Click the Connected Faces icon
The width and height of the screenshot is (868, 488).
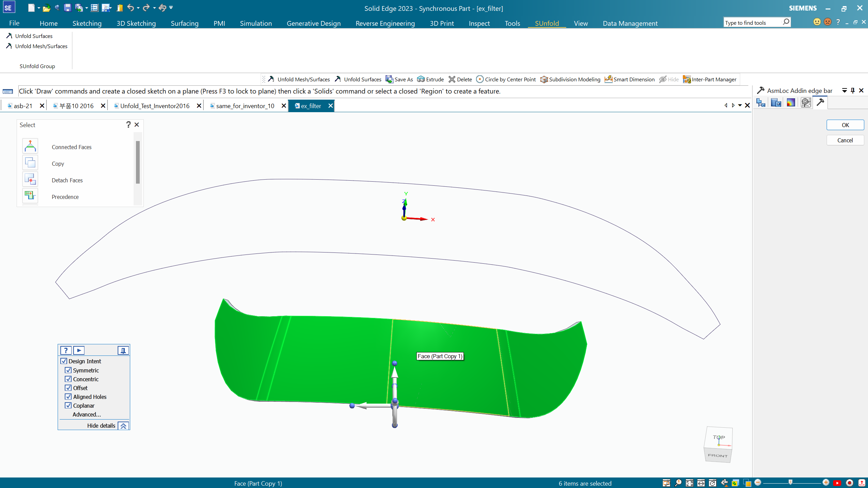(30, 146)
